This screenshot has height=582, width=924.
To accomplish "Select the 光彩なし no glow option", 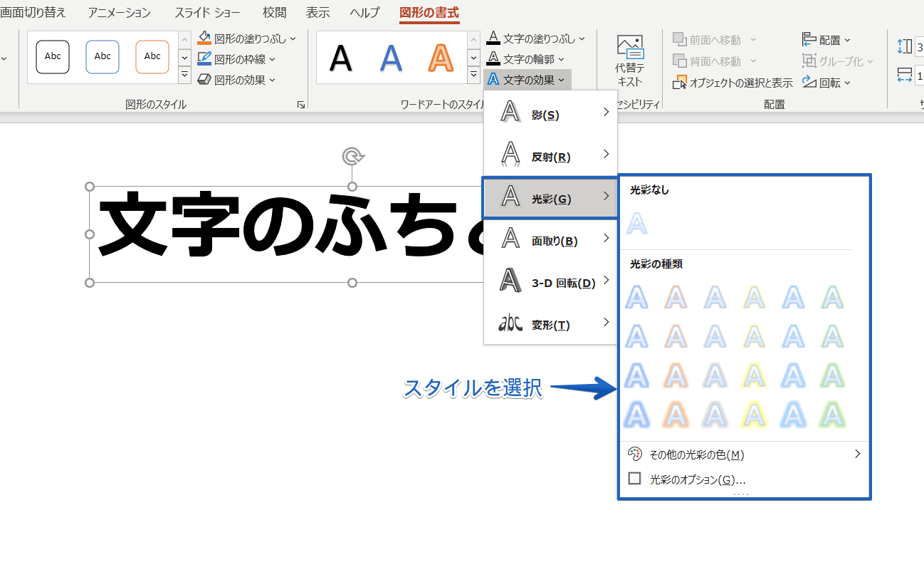I will click(637, 224).
